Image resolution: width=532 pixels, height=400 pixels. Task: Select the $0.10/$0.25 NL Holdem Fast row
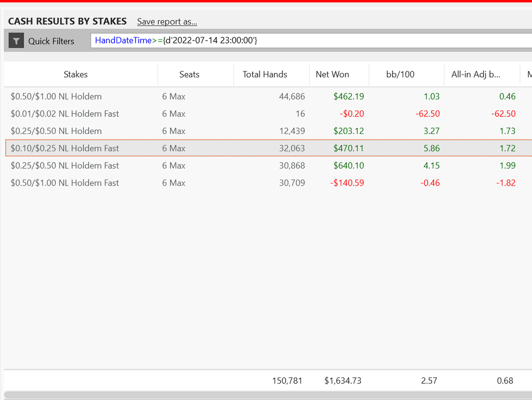(x=268, y=148)
